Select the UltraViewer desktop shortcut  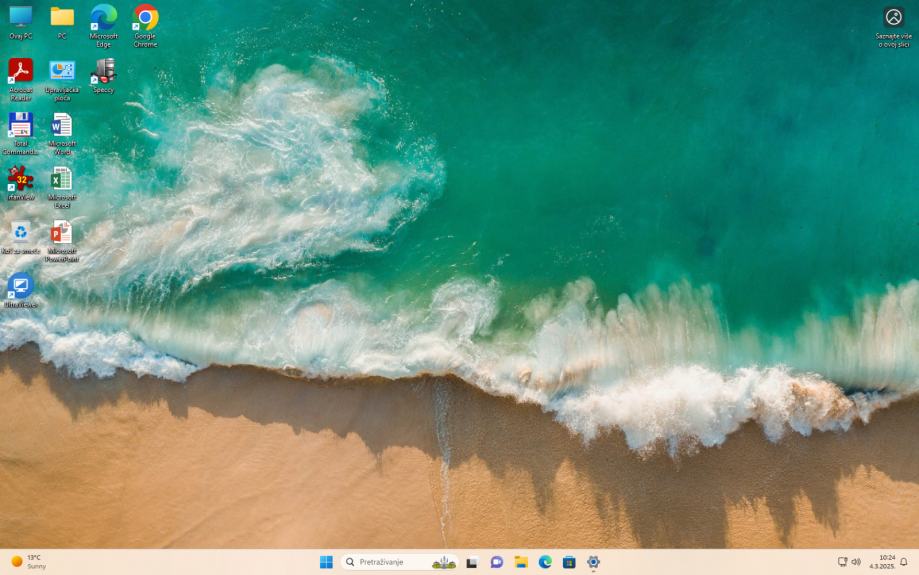pyautogui.click(x=21, y=290)
